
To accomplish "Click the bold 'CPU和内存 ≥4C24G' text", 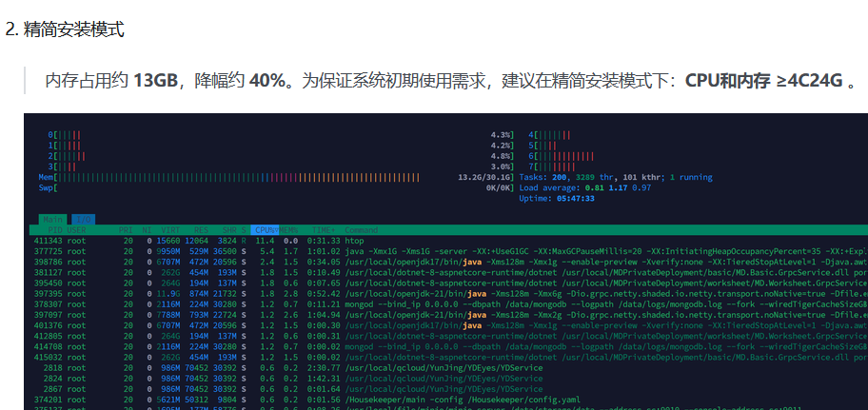I will pyautogui.click(x=764, y=82).
